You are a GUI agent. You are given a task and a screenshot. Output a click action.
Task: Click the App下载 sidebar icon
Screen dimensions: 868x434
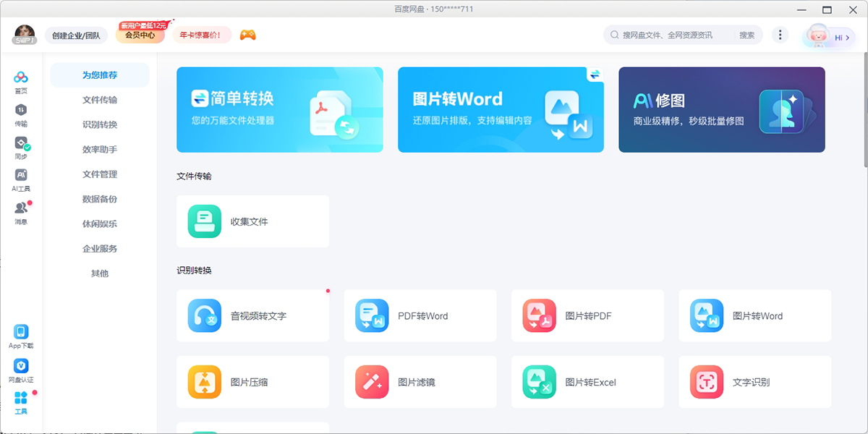(x=21, y=337)
